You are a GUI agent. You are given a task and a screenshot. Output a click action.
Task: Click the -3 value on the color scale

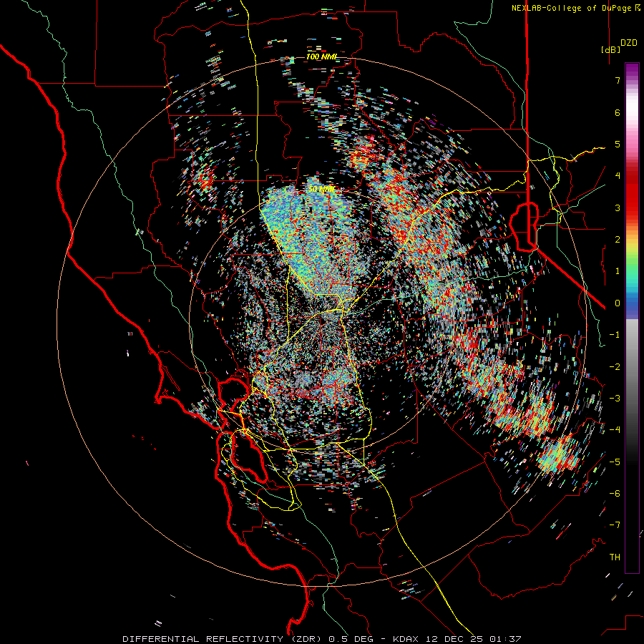pyautogui.click(x=615, y=399)
